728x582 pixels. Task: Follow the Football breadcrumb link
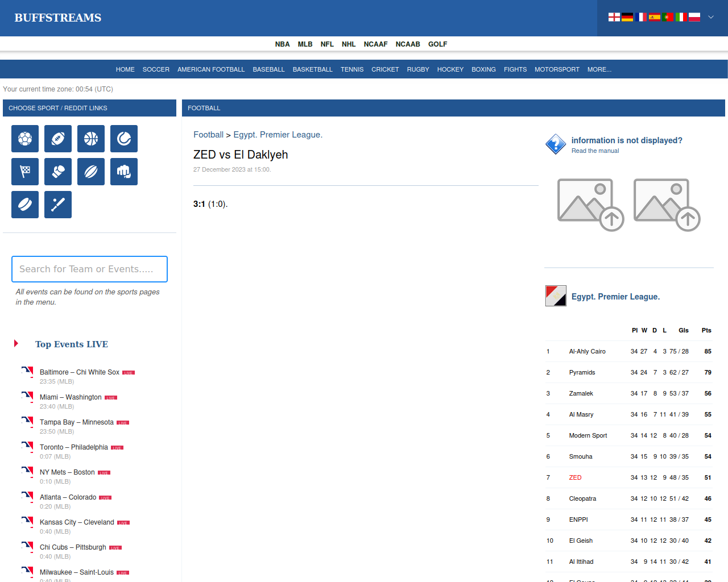point(208,135)
